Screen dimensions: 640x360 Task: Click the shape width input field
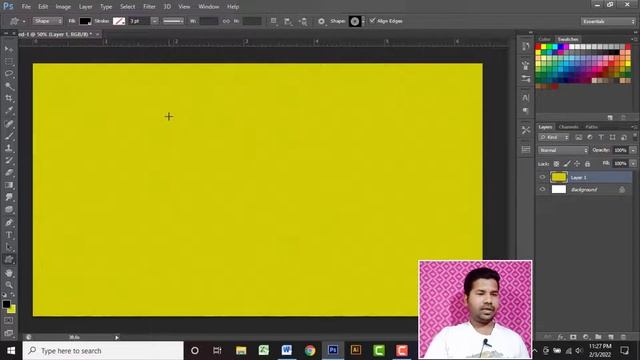(209, 21)
